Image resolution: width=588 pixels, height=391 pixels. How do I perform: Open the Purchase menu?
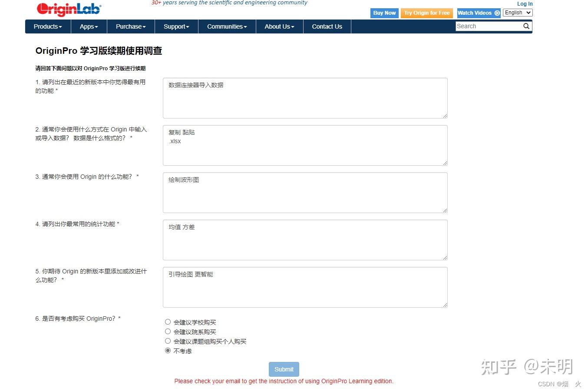[130, 26]
